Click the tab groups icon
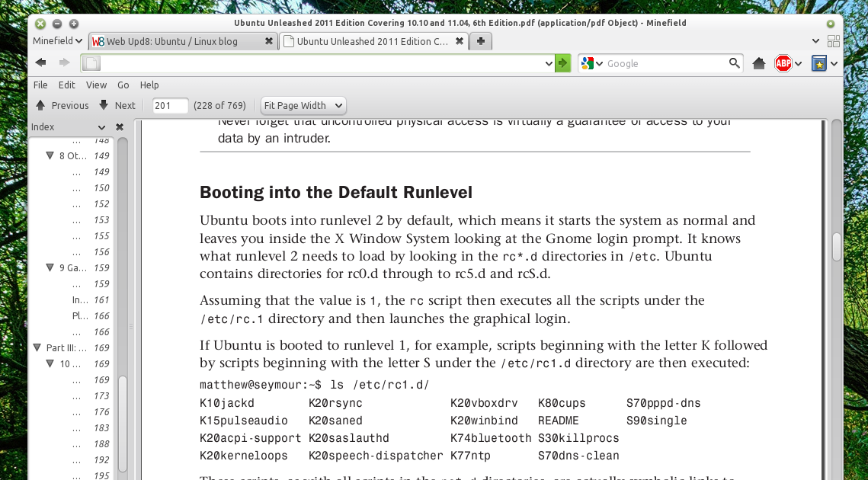Viewport: 868px width, 480px height. 833,41
